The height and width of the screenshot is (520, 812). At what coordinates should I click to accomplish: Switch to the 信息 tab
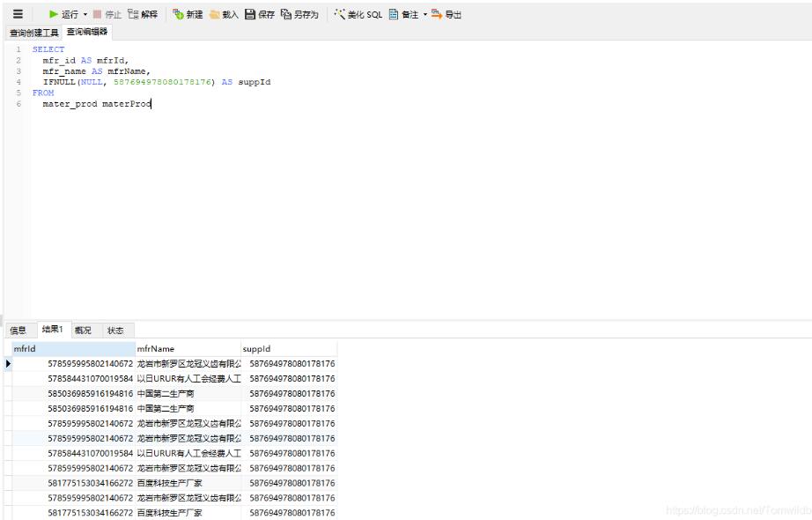coord(17,331)
